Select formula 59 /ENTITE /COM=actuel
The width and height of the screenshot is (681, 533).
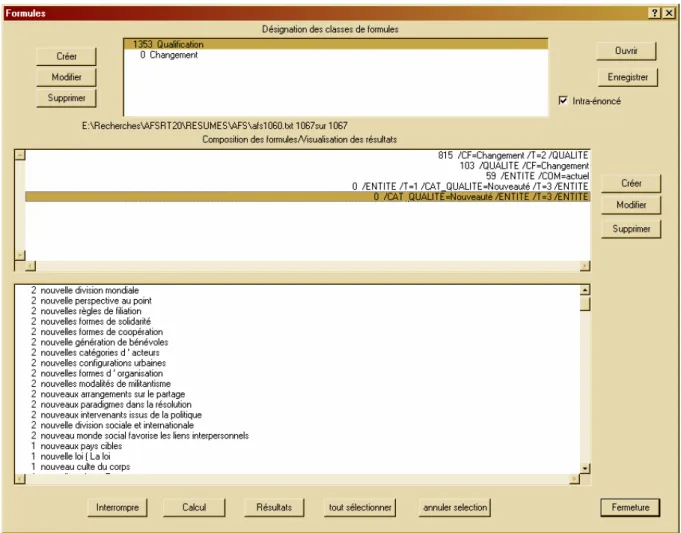pyautogui.click(x=307, y=176)
